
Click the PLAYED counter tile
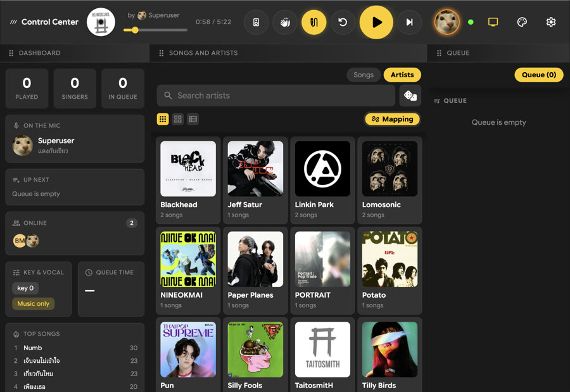(x=27, y=89)
